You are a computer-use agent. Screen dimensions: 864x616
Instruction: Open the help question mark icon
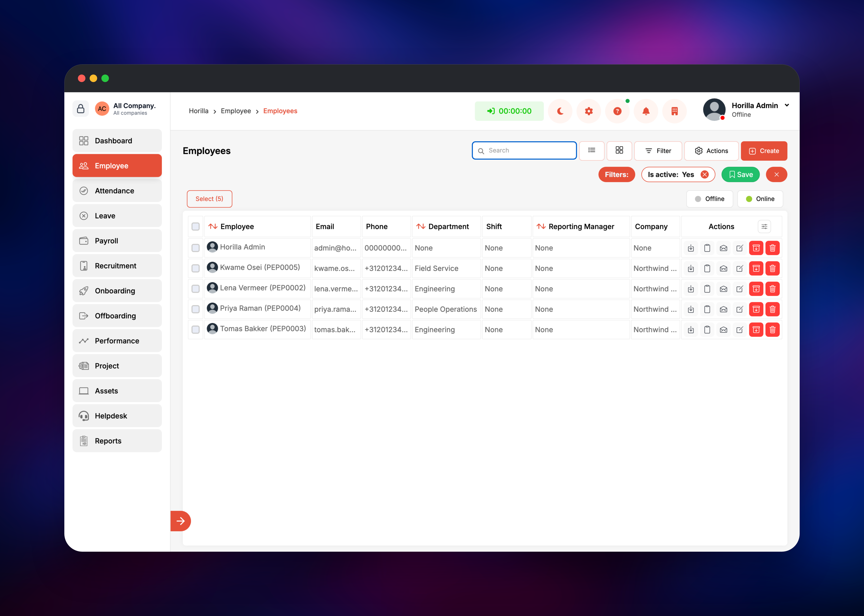(617, 111)
